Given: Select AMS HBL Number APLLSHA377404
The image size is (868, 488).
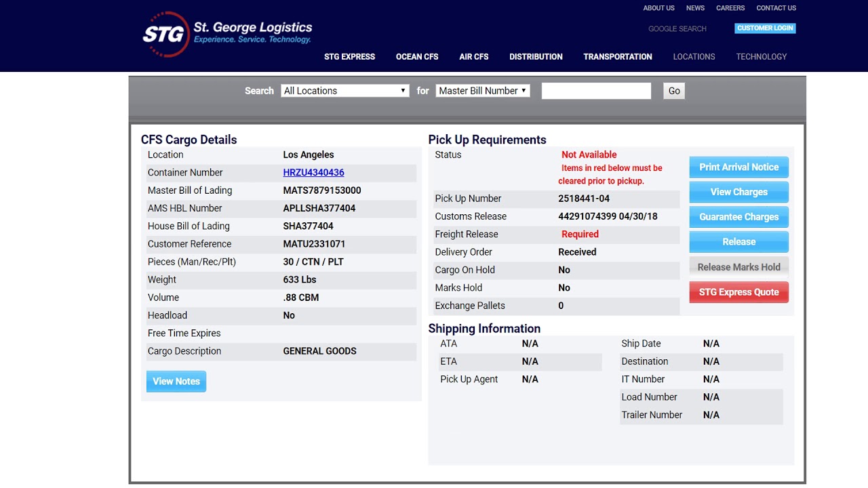Looking at the screenshot, I should click(319, 208).
